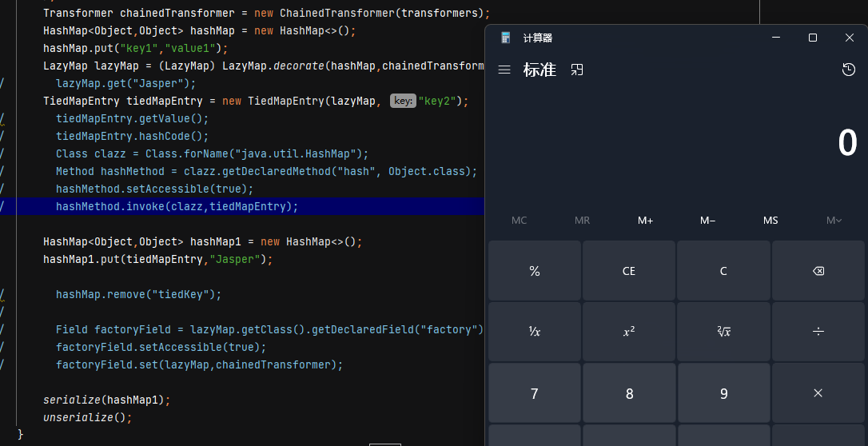Open the Calculator history panel
This screenshot has height=446, width=868.
point(849,70)
